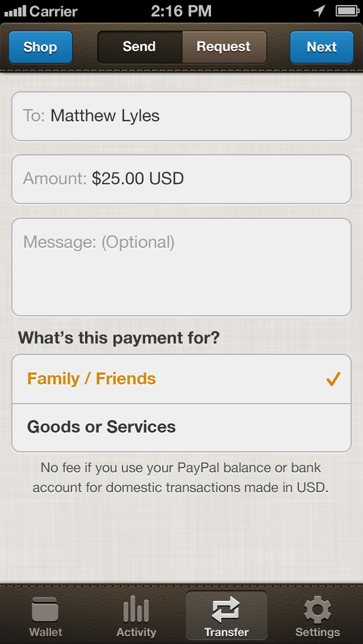Screen dimensions: 363x644
Task: Choose Goods or Services payment type
Action: tap(181, 428)
